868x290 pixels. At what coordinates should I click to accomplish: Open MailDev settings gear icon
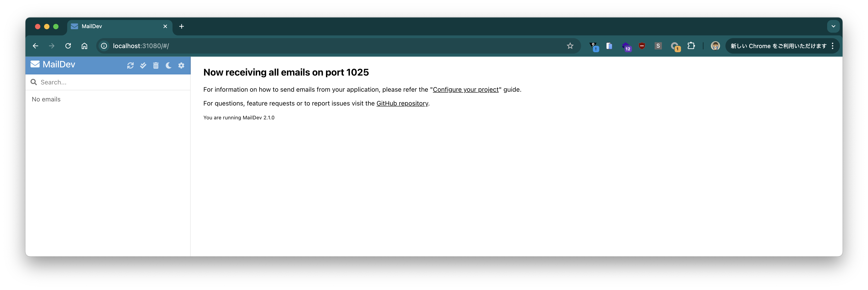pyautogui.click(x=181, y=65)
